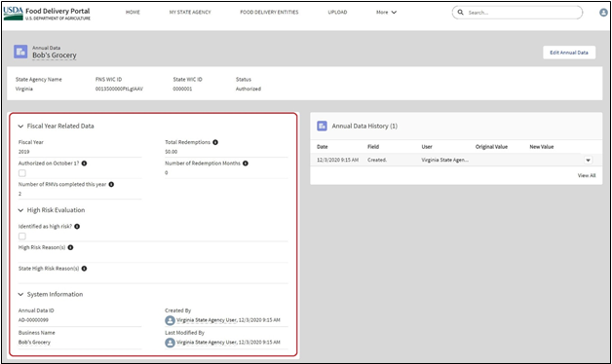Click the user profile avatar icon
This screenshot has height=364, width=612.
click(x=603, y=13)
